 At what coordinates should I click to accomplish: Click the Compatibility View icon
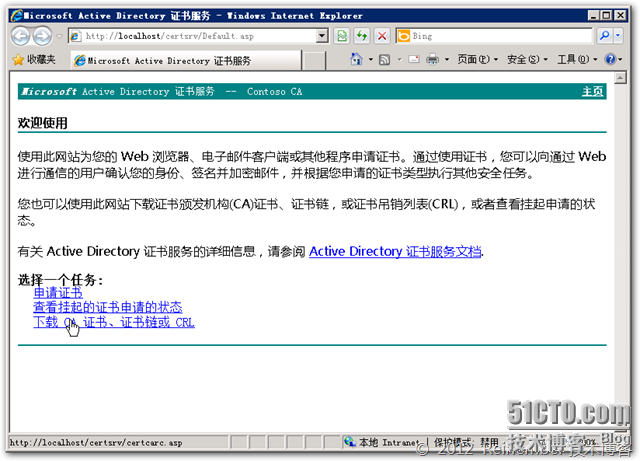[342, 36]
